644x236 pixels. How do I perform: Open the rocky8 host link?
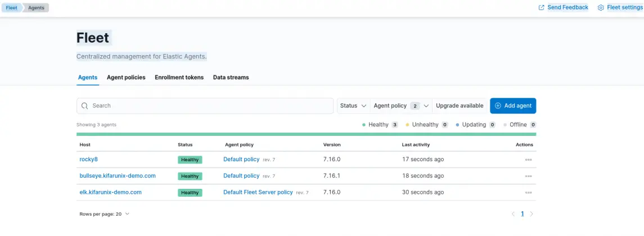point(89,160)
